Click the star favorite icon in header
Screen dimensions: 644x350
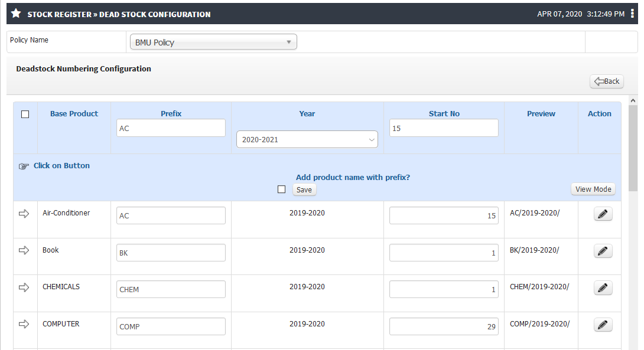point(16,14)
